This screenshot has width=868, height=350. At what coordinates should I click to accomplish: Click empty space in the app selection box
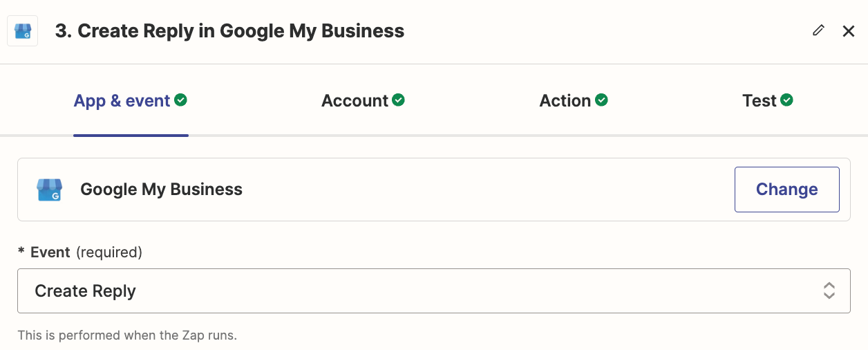point(484,190)
